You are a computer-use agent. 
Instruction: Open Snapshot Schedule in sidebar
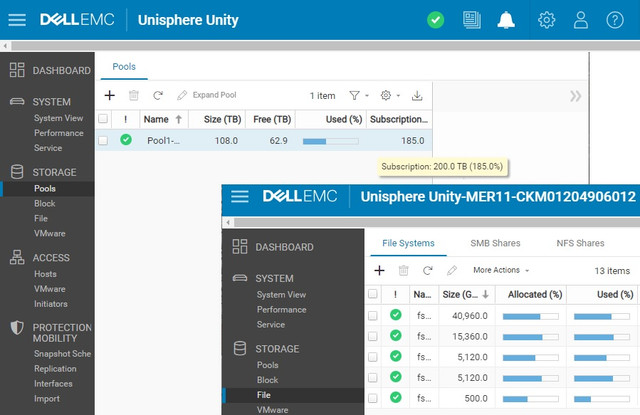coord(62,353)
